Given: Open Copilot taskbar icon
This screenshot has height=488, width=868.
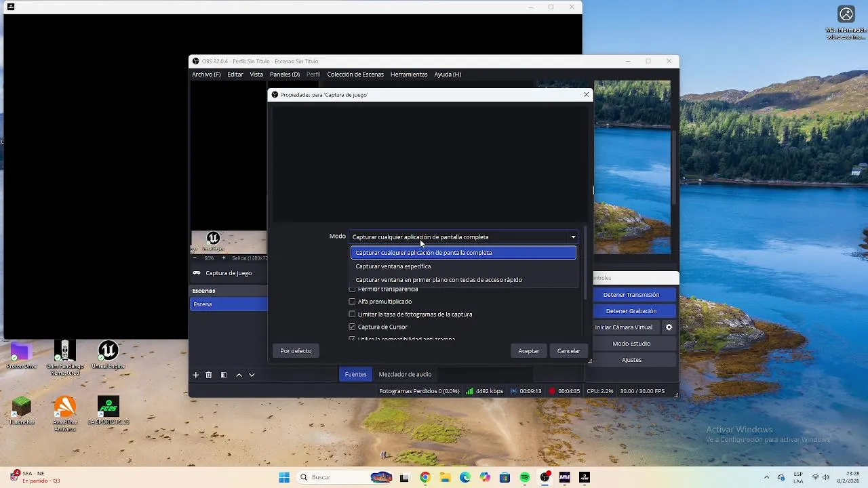Looking at the screenshot, I should click(485, 477).
